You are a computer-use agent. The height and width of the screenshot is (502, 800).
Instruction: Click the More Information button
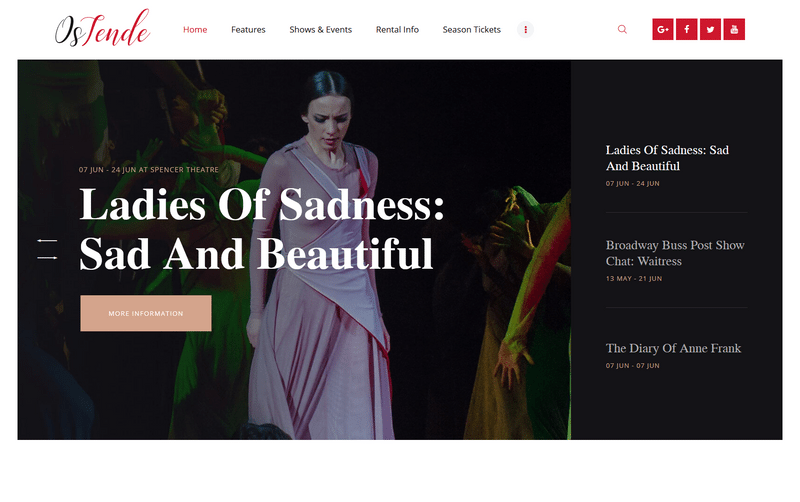point(146,313)
